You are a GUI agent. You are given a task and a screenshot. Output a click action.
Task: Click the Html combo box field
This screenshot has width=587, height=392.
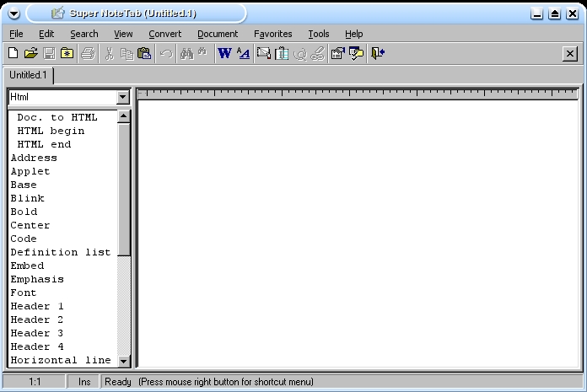[x=62, y=97]
